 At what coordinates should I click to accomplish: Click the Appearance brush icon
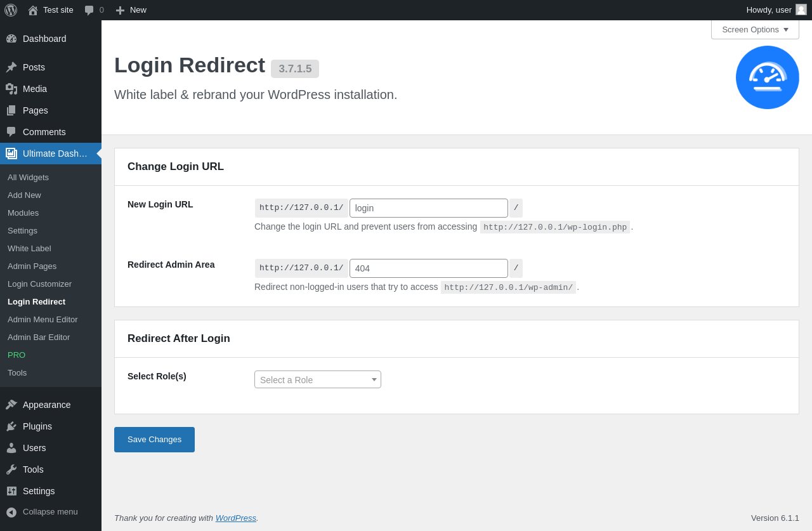(x=11, y=405)
